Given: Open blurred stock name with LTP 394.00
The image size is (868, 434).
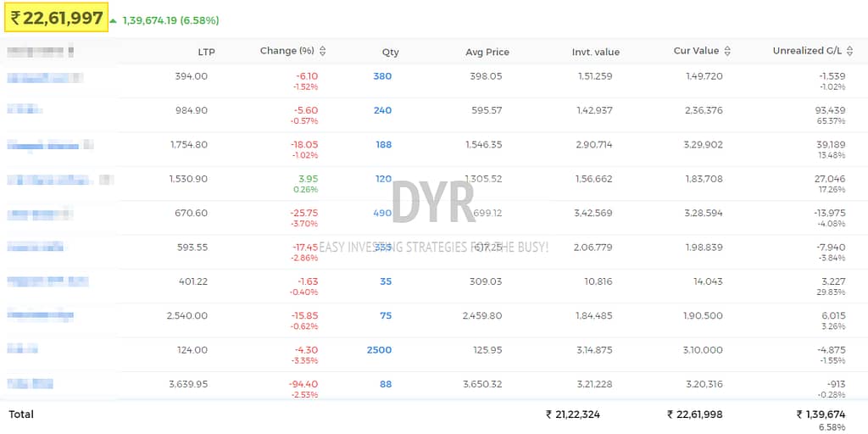Looking at the screenshot, I should coord(45,77).
